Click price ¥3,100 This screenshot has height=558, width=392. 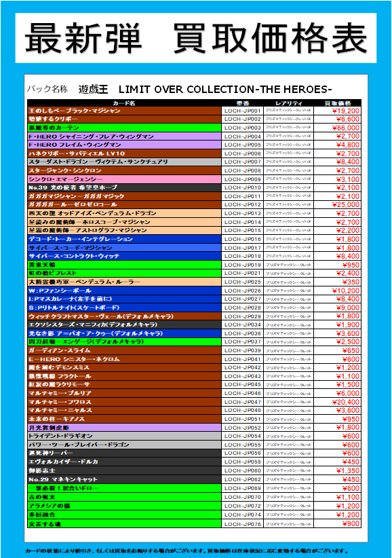(347, 179)
